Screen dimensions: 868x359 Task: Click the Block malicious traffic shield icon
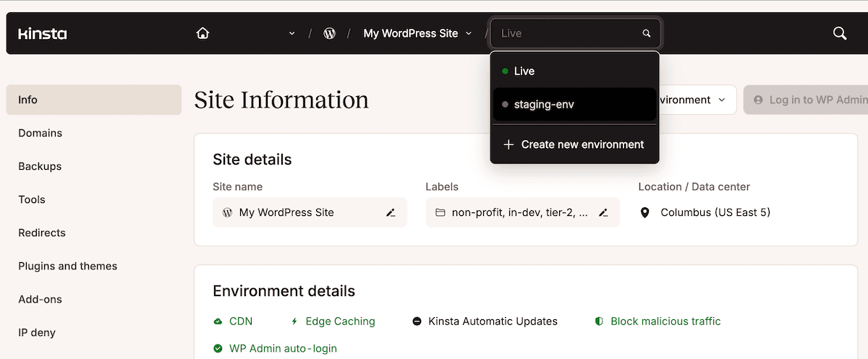click(599, 321)
